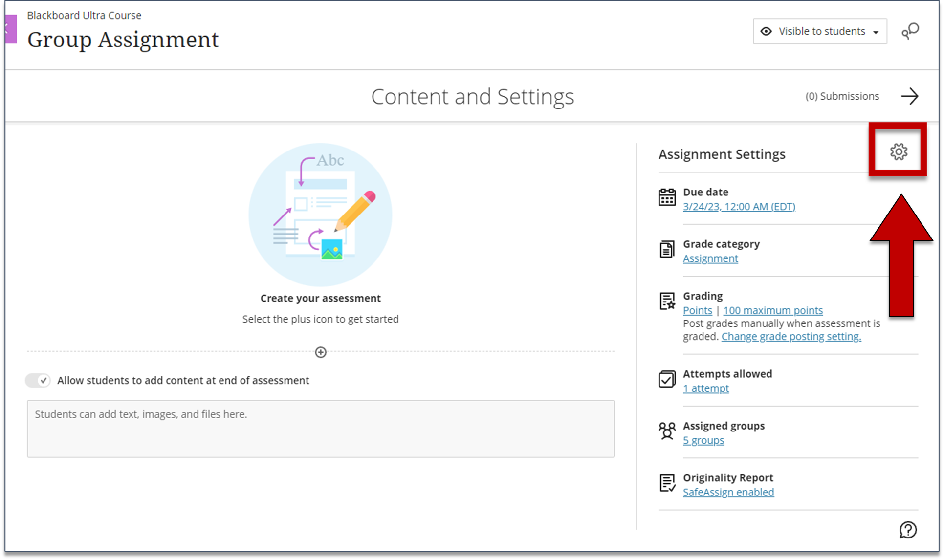Click the Originality Report icon
Image resolution: width=944 pixels, height=560 pixels.
pos(667,483)
